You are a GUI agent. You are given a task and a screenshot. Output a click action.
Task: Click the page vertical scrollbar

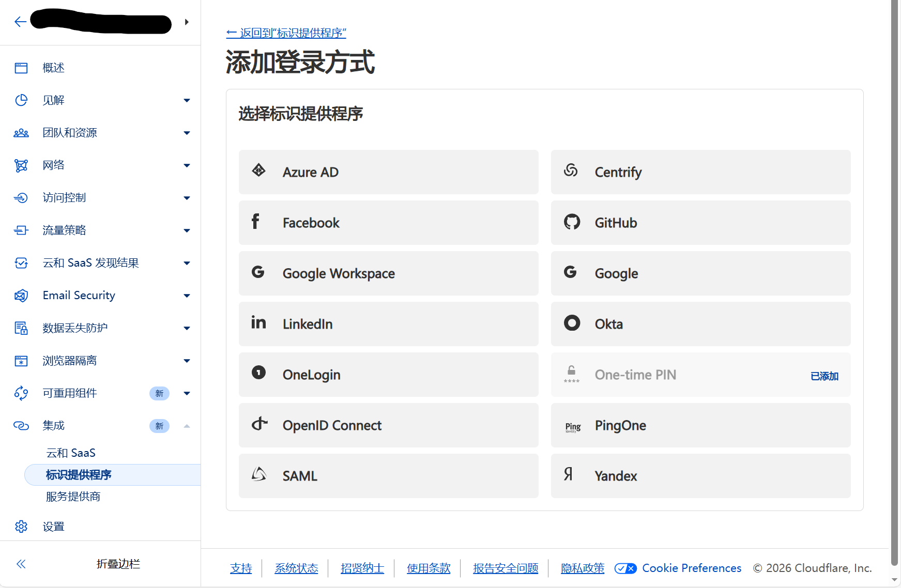[895, 258]
